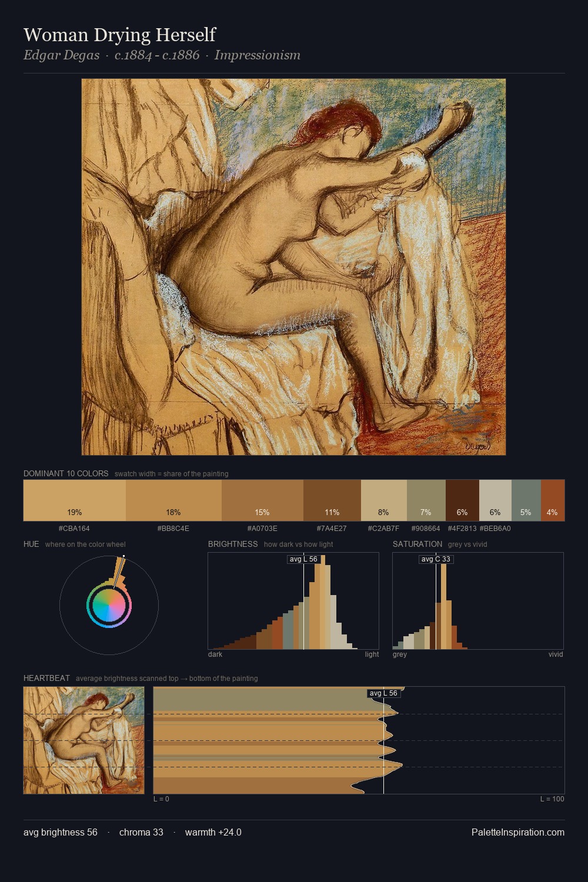The height and width of the screenshot is (882, 588).
Task: Click the avg C 33 label in Saturation chart
Action: click(436, 559)
